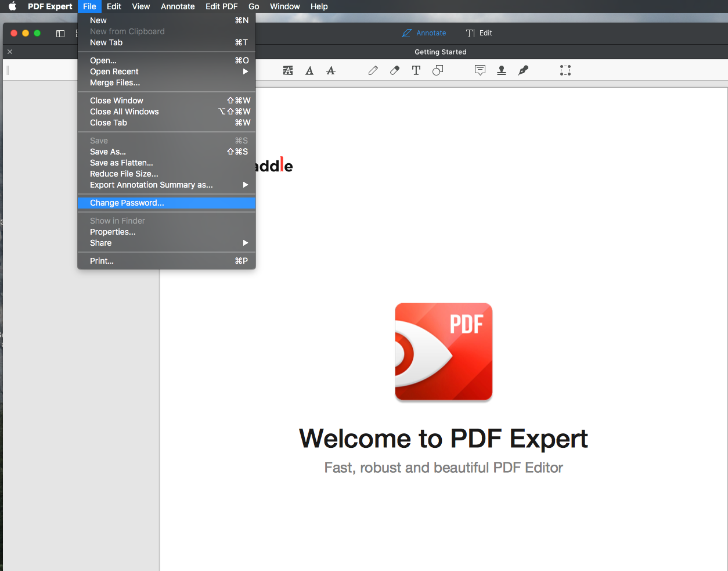Open the Edit menu
728x571 pixels.
pyautogui.click(x=114, y=6)
